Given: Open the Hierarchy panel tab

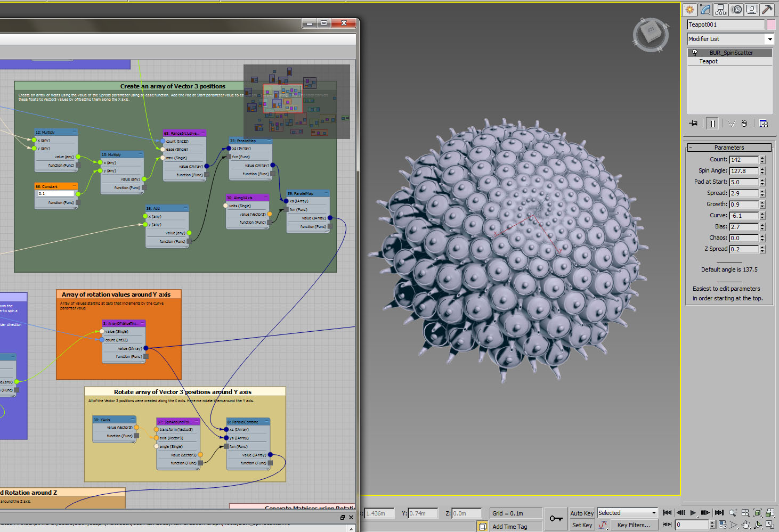Looking at the screenshot, I should [721, 10].
